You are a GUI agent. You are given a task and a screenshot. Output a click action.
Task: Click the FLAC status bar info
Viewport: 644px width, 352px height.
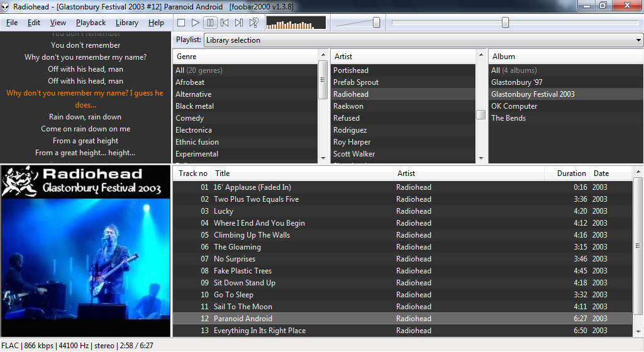pos(77,346)
